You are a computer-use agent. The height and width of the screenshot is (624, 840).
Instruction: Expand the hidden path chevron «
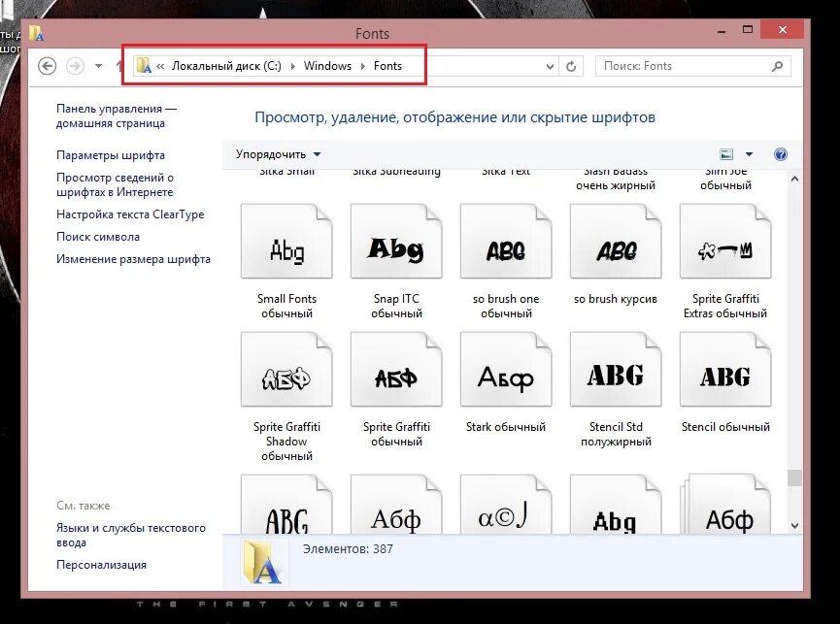[160, 66]
